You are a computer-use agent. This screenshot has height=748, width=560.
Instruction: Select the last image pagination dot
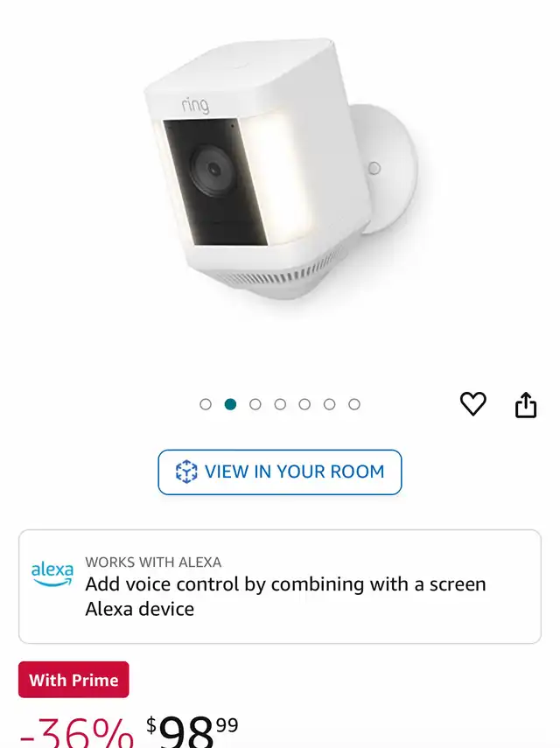[x=353, y=404]
